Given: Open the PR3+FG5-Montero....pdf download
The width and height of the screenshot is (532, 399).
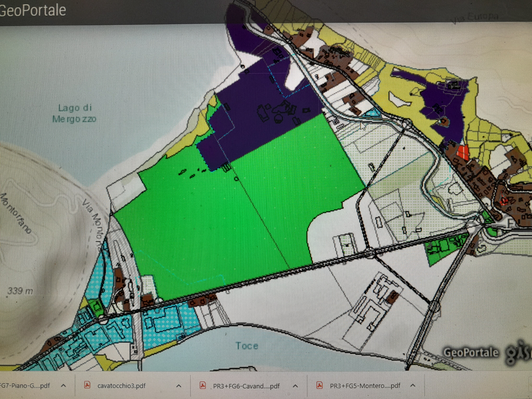Looking at the screenshot, I should point(365,386).
